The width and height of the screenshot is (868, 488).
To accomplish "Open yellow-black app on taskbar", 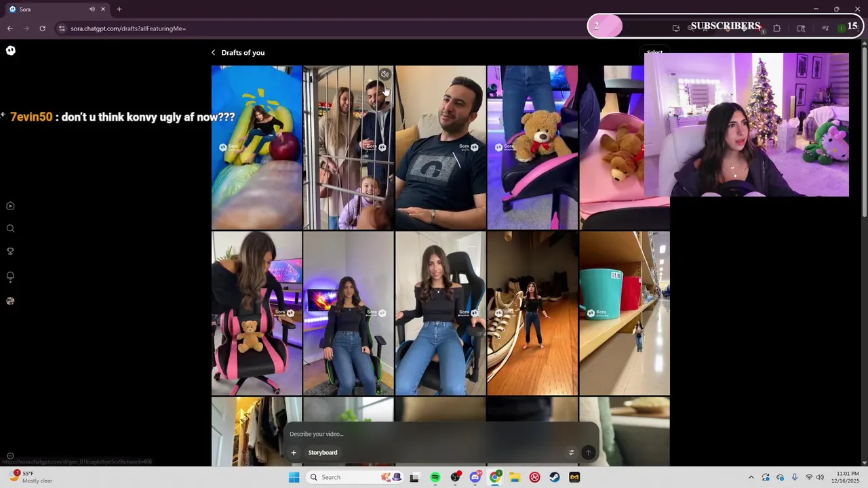I will (x=574, y=477).
